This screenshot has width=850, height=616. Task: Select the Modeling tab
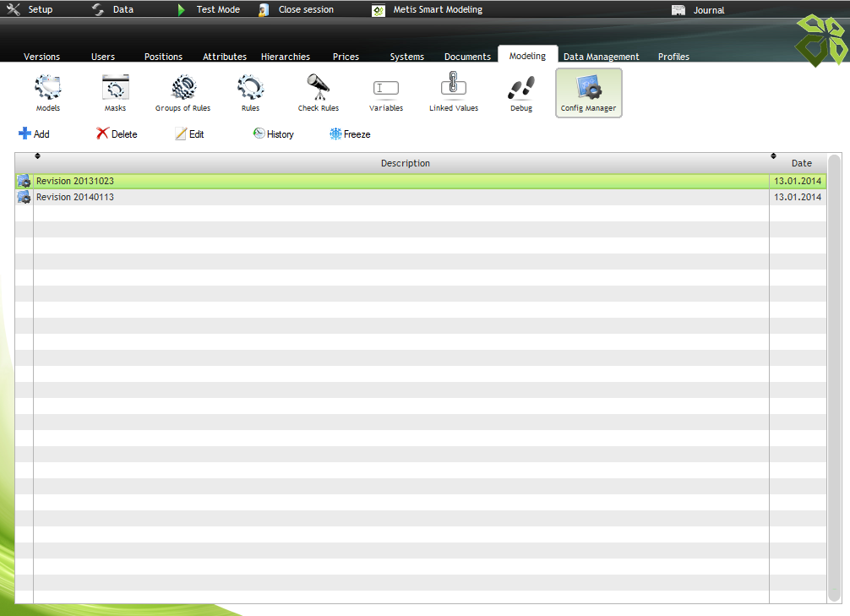point(527,55)
